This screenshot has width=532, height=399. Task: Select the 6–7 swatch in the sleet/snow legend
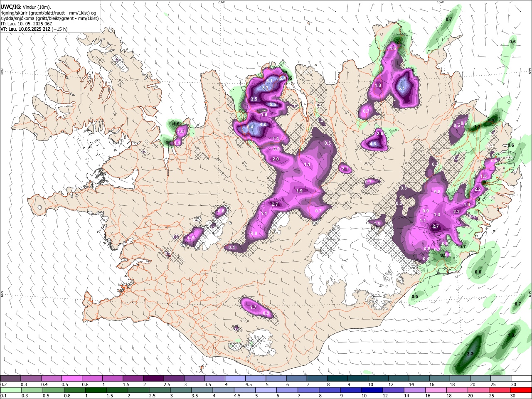(x=297, y=379)
